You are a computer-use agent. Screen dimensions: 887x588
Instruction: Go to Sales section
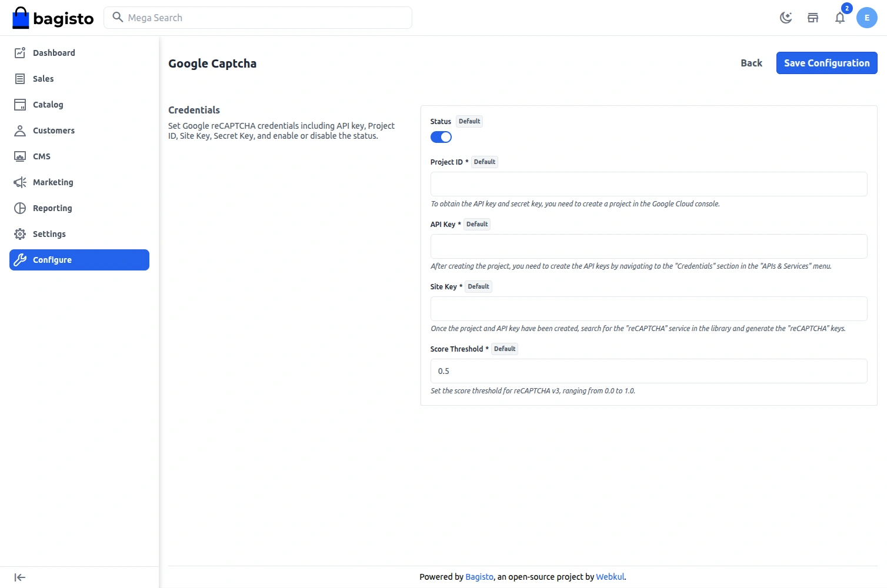pos(43,79)
